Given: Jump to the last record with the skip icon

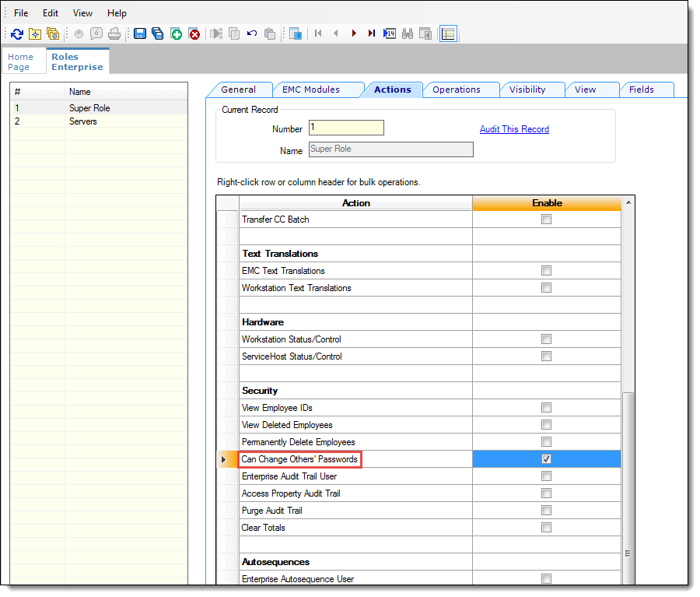Looking at the screenshot, I should pyautogui.click(x=372, y=33).
